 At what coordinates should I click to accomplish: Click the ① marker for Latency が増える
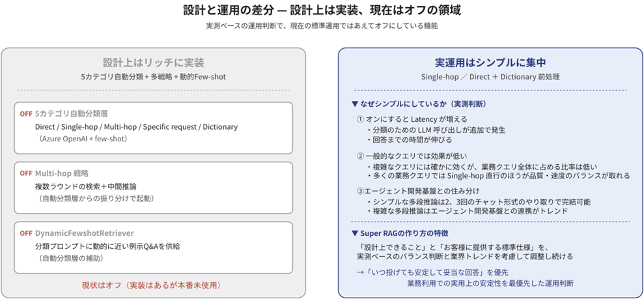360,119
